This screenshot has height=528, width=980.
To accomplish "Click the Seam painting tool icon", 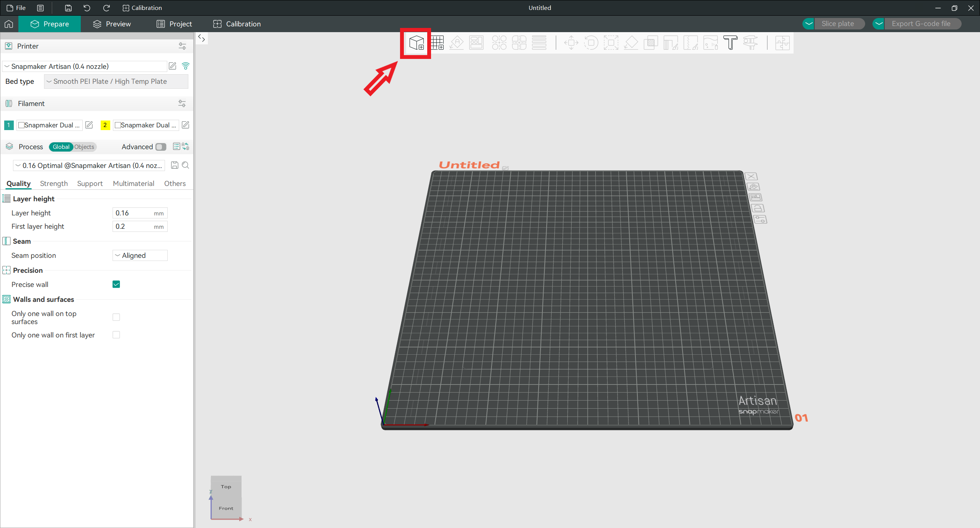I will click(691, 42).
